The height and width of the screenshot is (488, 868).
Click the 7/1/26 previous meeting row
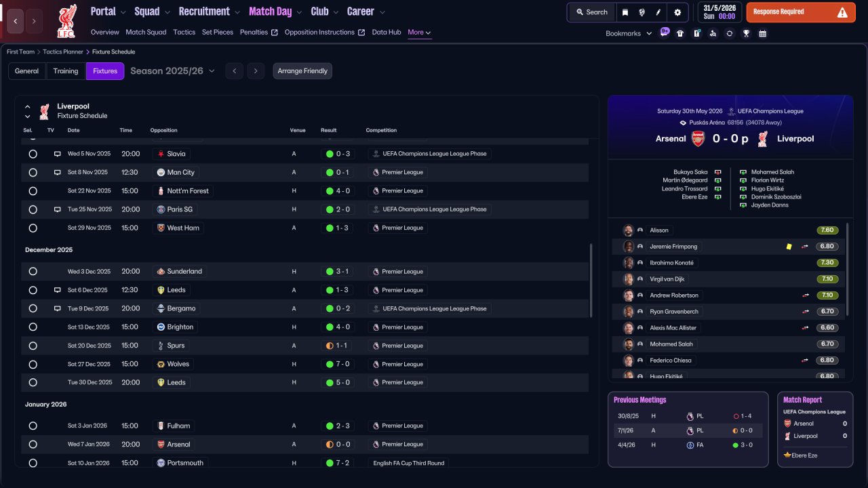pyautogui.click(x=687, y=430)
